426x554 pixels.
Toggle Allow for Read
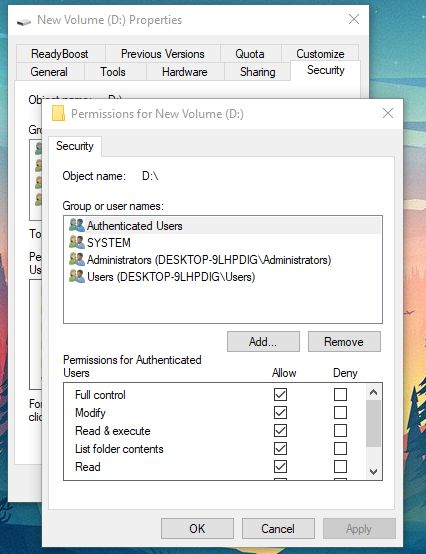[280, 466]
